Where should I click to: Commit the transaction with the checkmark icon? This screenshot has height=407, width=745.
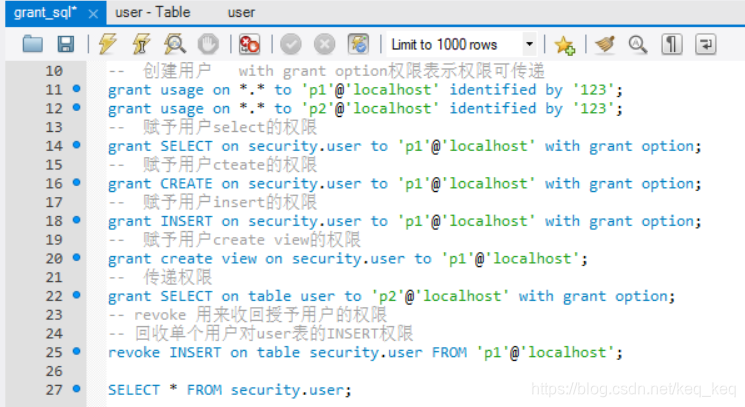point(291,45)
